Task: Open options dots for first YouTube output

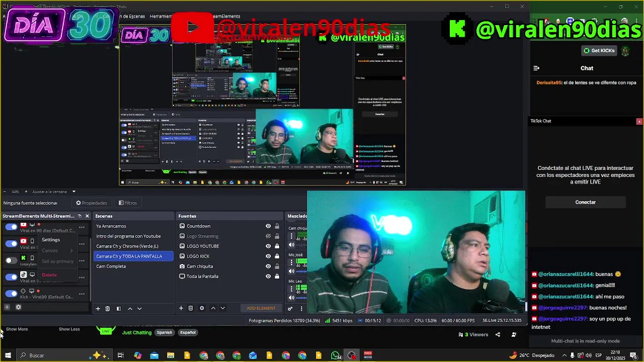Action: tap(82, 227)
